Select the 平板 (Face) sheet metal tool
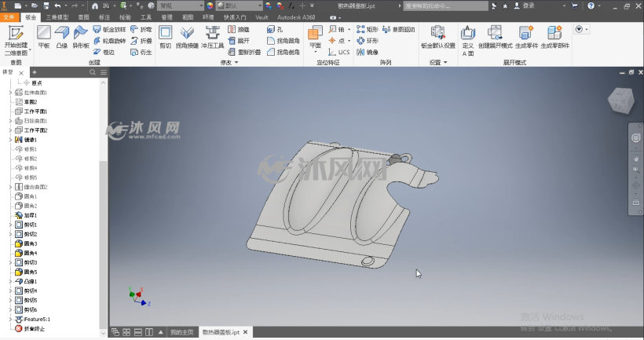 [x=44, y=37]
